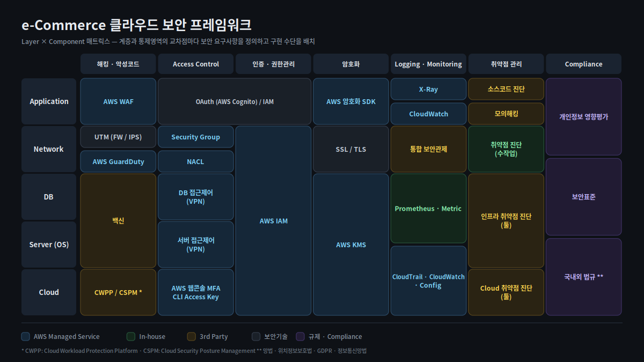
Task: Click the 규제 · Compliance legend swatch
Action: click(301, 337)
